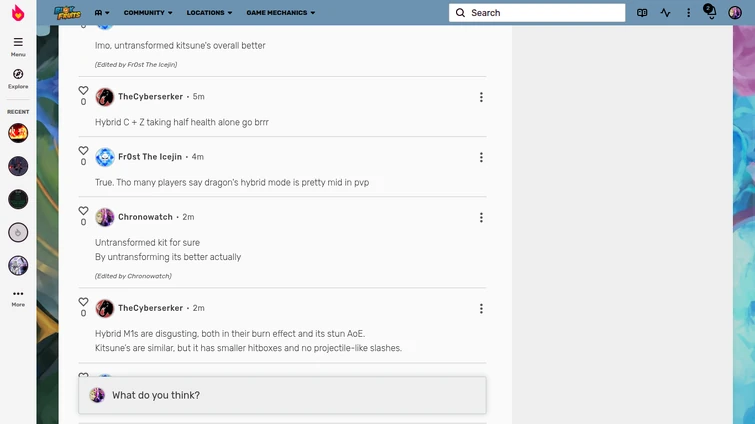Like Chronowatch's untransformed kit comment
755x424 pixels.
[x=84, y=211]
